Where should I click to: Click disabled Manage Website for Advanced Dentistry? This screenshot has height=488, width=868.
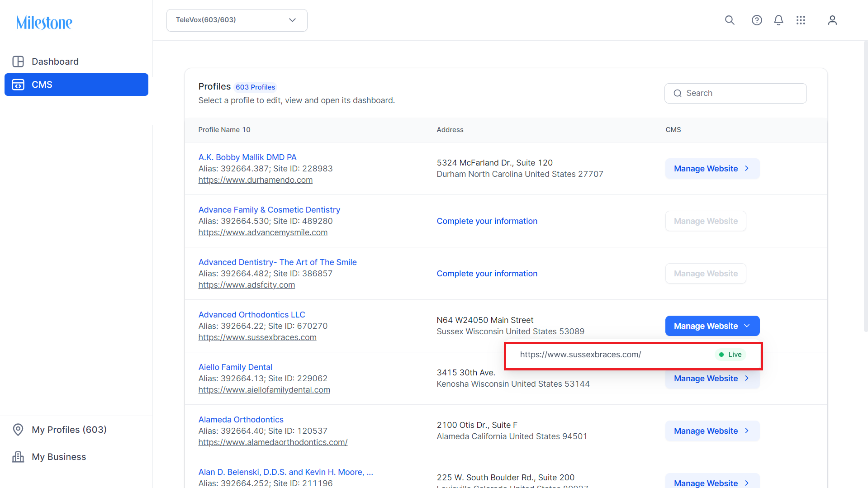pos(706,274)
